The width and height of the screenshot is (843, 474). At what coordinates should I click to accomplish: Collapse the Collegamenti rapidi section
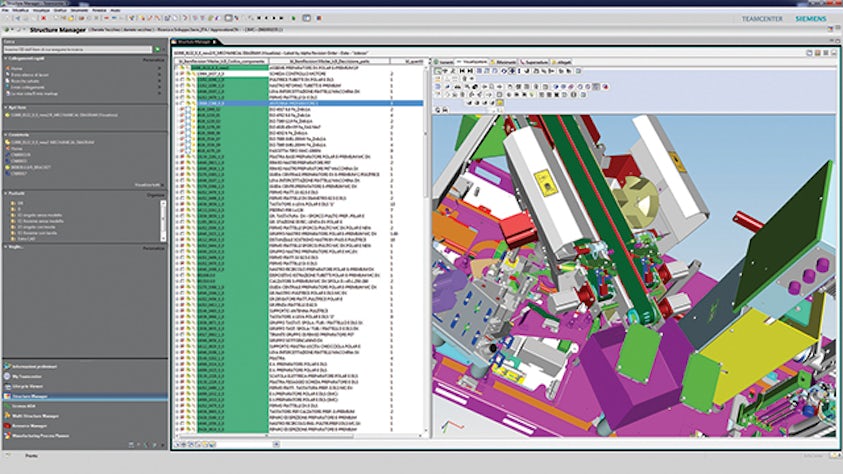[x=6, y=59]
